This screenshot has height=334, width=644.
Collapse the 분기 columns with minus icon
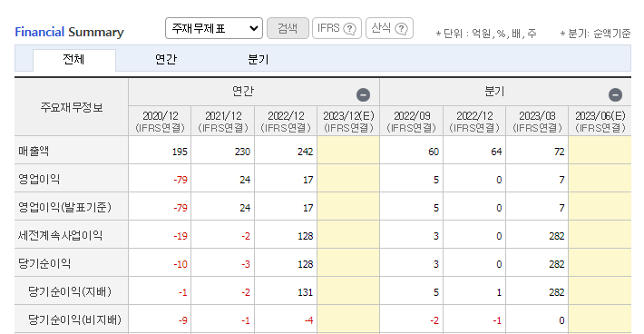click(x=615, y=95)
